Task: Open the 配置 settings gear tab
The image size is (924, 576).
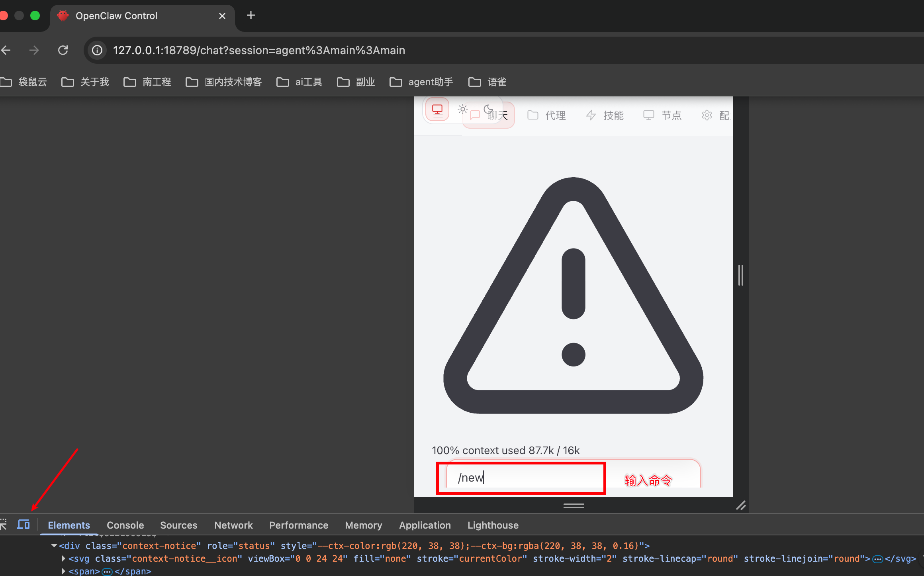Action: (x=715, y=116)
